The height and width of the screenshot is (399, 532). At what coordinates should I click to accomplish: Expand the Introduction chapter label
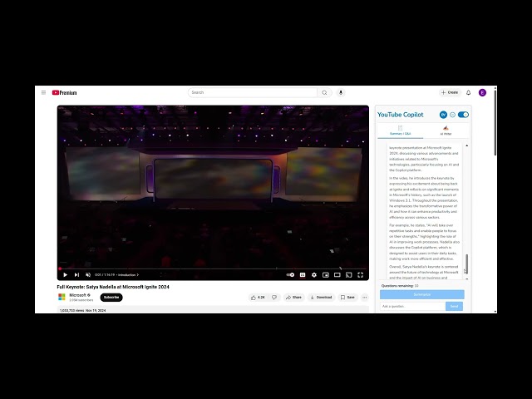point(128,275)
